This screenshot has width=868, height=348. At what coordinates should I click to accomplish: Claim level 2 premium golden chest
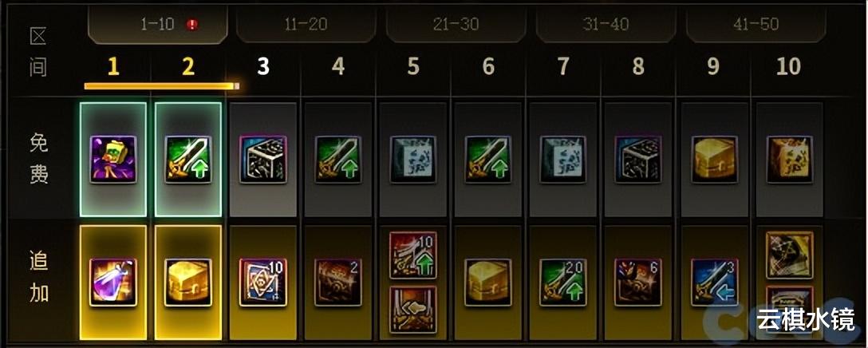(188, 282)
